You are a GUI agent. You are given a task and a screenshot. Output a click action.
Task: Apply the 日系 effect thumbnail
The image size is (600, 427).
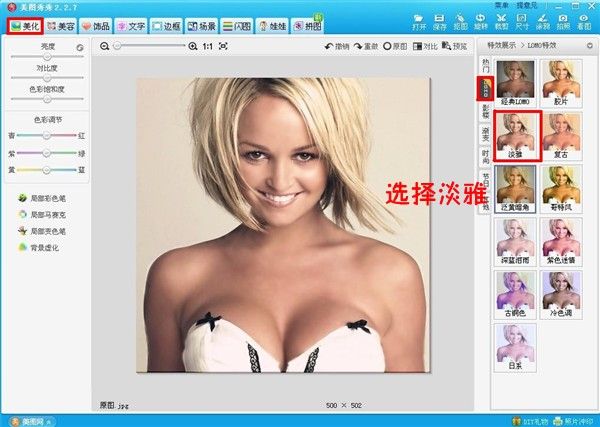515,347
